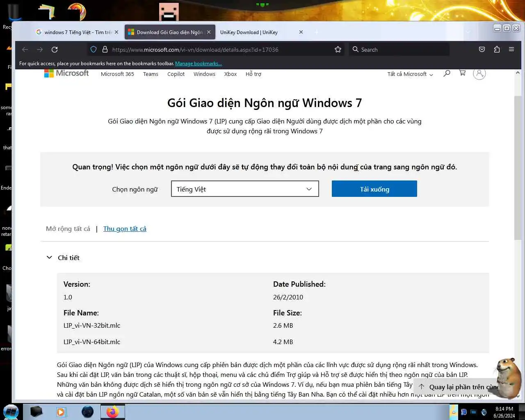Click the volume tray icon

[484, 412]
